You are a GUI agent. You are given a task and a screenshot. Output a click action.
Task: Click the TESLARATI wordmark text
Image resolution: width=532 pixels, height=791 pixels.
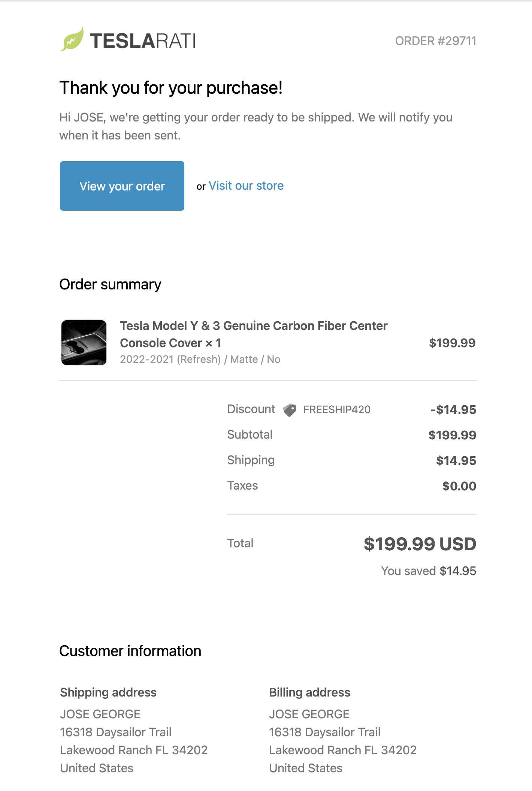coord(143,41)
